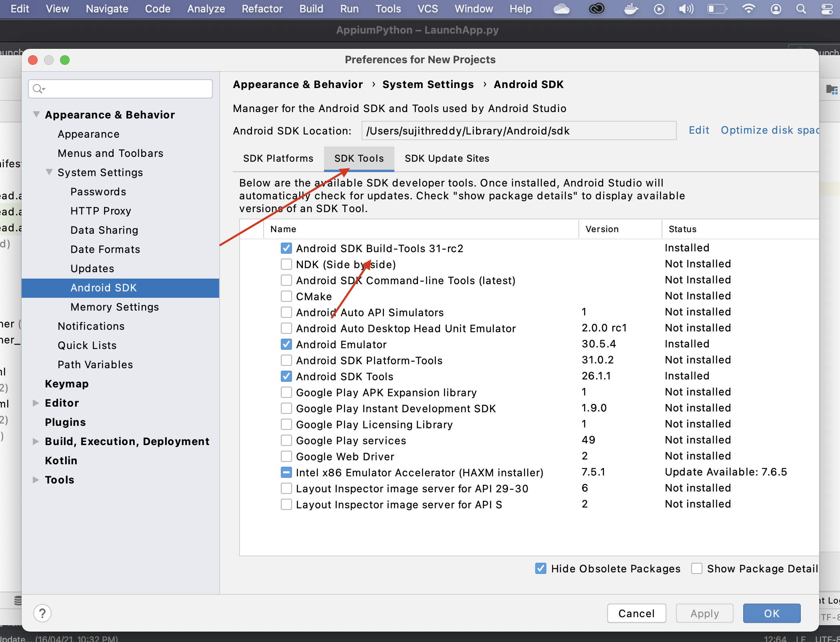
Task: Collapse System Settings tree node
Action: 49,172
